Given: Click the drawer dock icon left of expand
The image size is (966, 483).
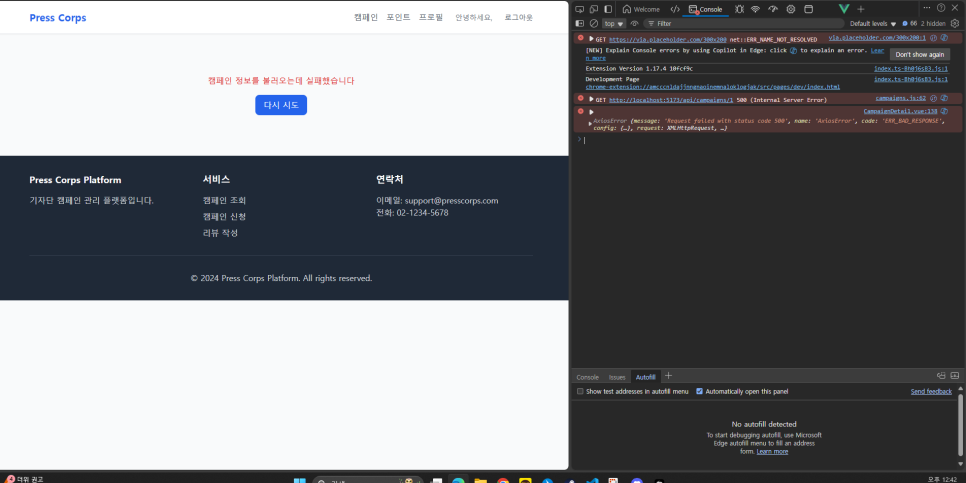Looking at the screenshot, I should coord(941,376).
